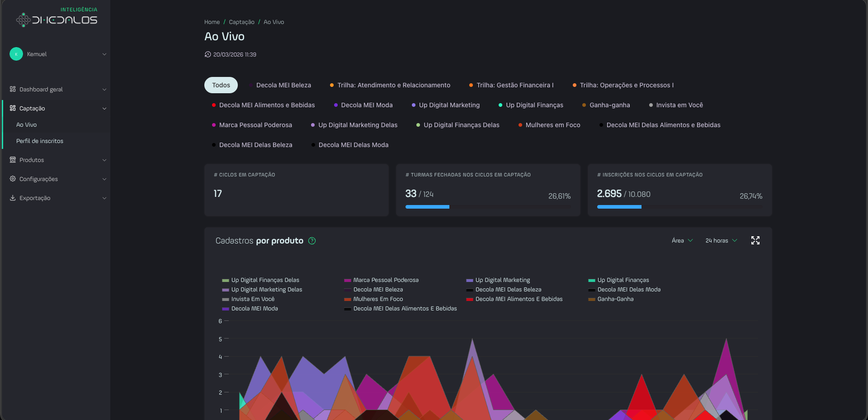Open the '24 horas' time range dropdown
The image size is (868, 420).
tap(720, 240)
